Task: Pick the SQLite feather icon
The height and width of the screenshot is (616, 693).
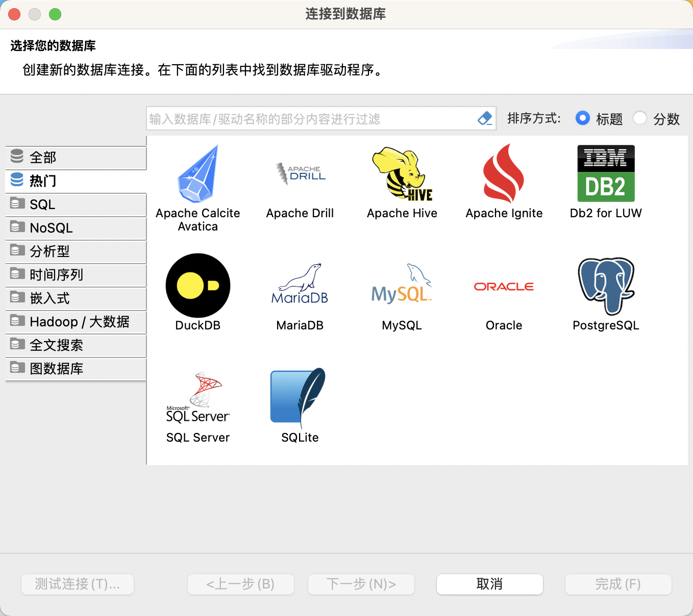Action: [299, 397]
